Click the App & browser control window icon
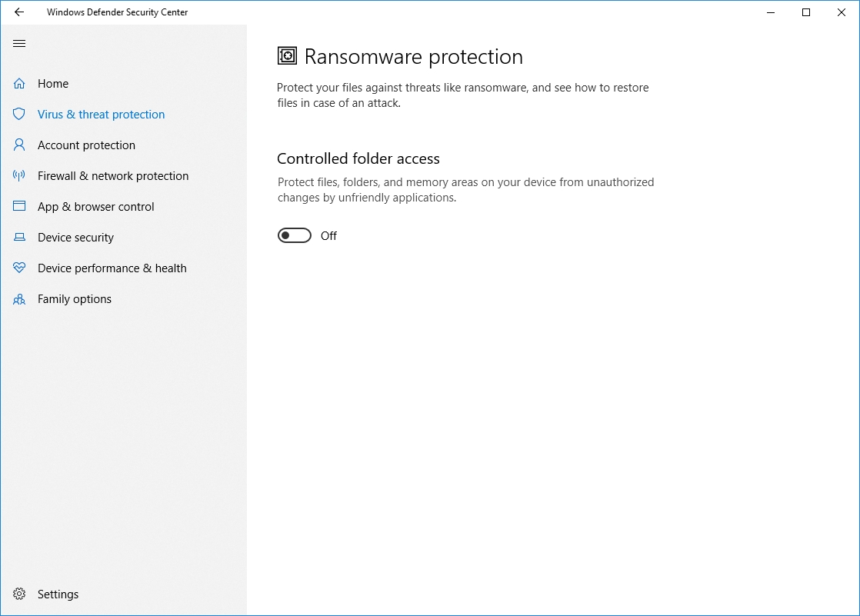860x616 pixels. point(19,207)
